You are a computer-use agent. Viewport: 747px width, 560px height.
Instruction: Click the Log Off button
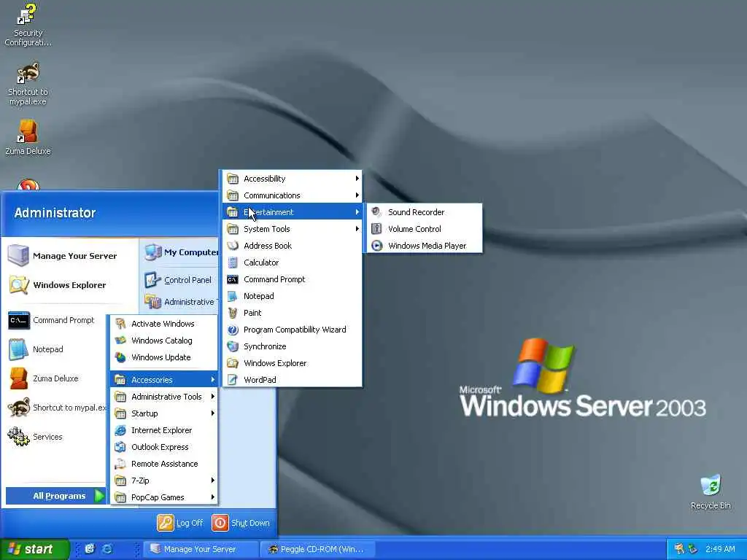click(180, 523)
